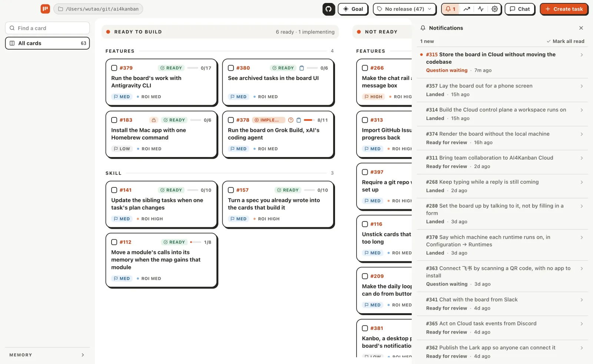Open notification #365 Act on Cloud task events
593x364 pixels.
pyautogui.click(x=502, y=328)
